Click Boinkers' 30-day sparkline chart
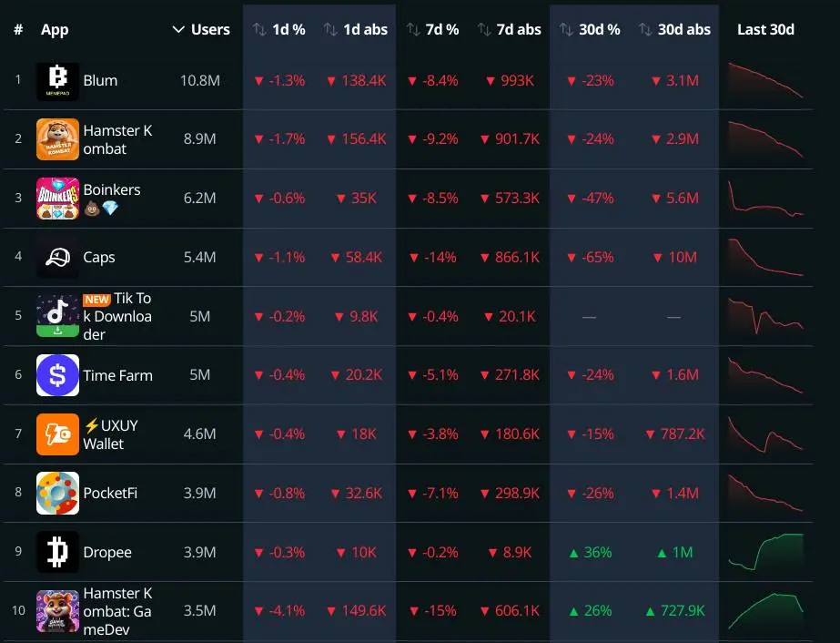Image resolution: width=840 pixels, height=643 pixels. (765, 199)
